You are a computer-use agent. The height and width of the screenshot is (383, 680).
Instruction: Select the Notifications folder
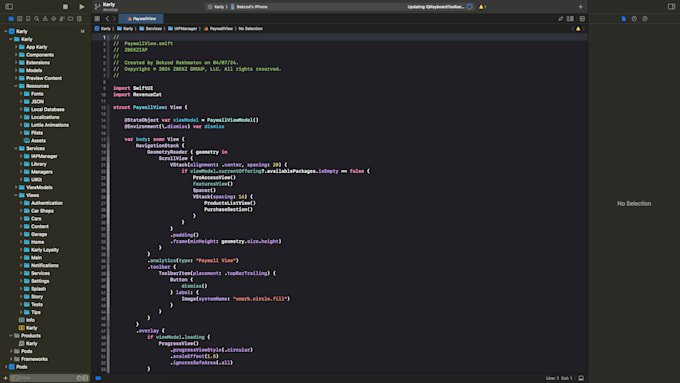(41, 265)
